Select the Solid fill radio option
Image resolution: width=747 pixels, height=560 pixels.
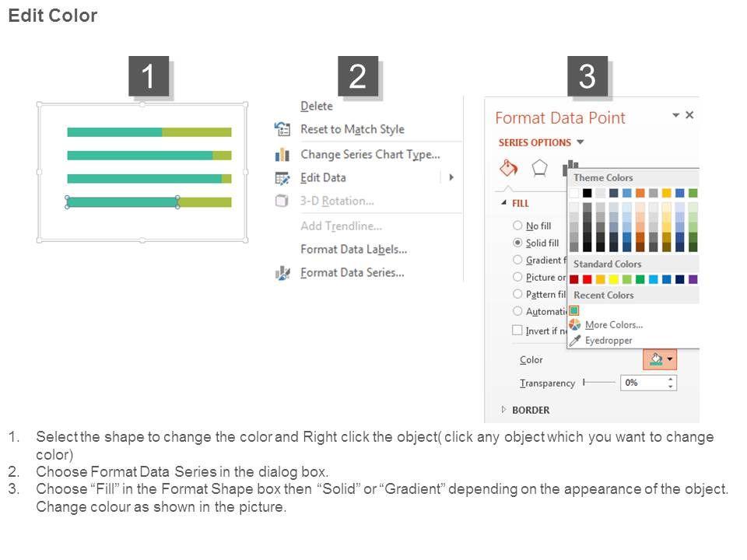coord(517,243)
